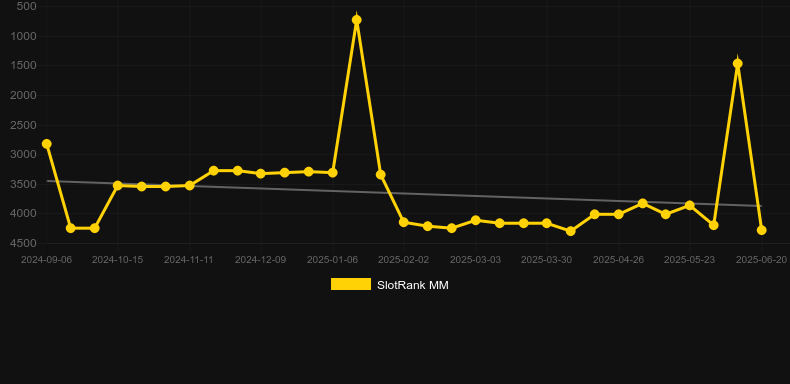Click the first data point at 2024-09-06

(46, 144)
